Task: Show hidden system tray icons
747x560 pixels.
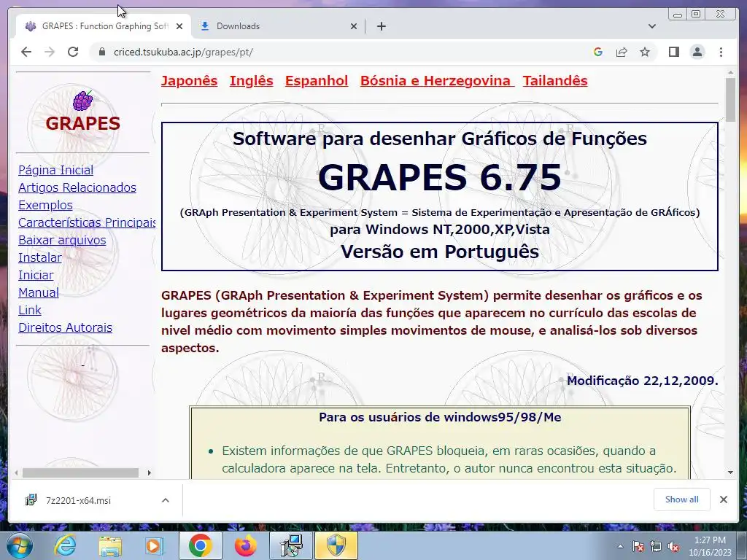Action: (x=620, y=546)
